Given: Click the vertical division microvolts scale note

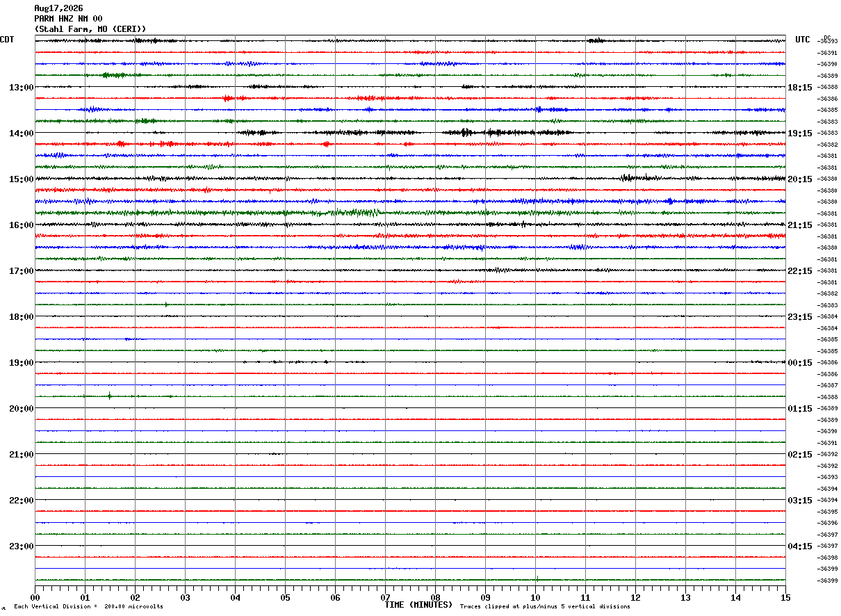Looking at the screenshot, I should 88,607.
